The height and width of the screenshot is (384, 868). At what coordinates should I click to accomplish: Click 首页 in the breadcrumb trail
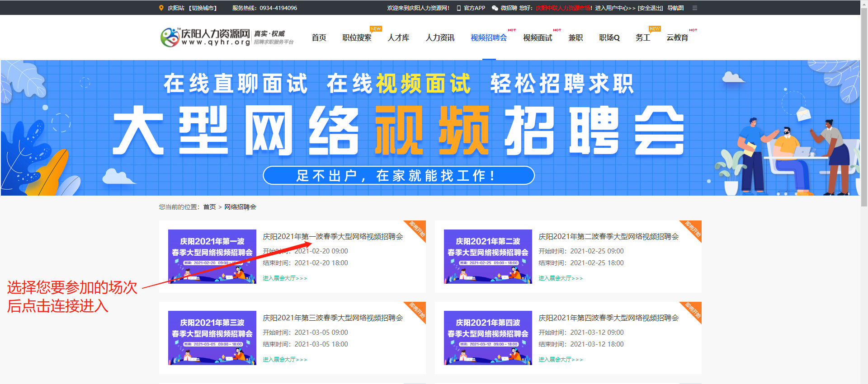pos(209,207)
